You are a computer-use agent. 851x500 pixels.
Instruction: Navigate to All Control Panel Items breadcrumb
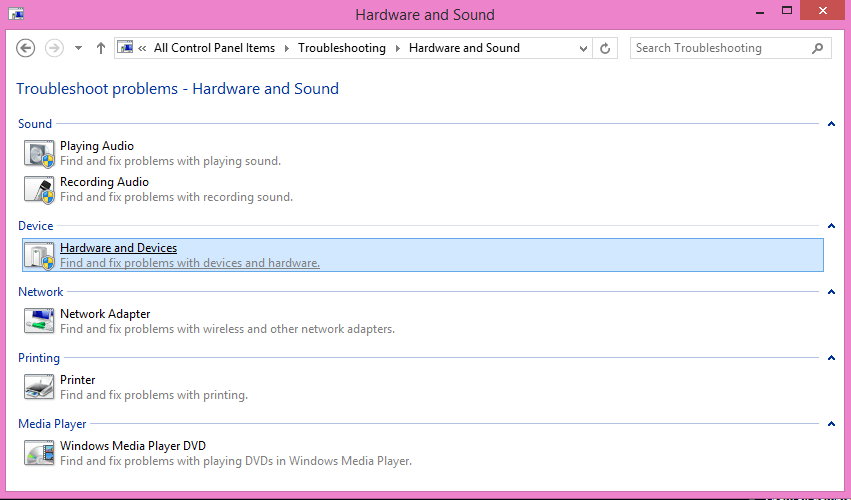214,48
